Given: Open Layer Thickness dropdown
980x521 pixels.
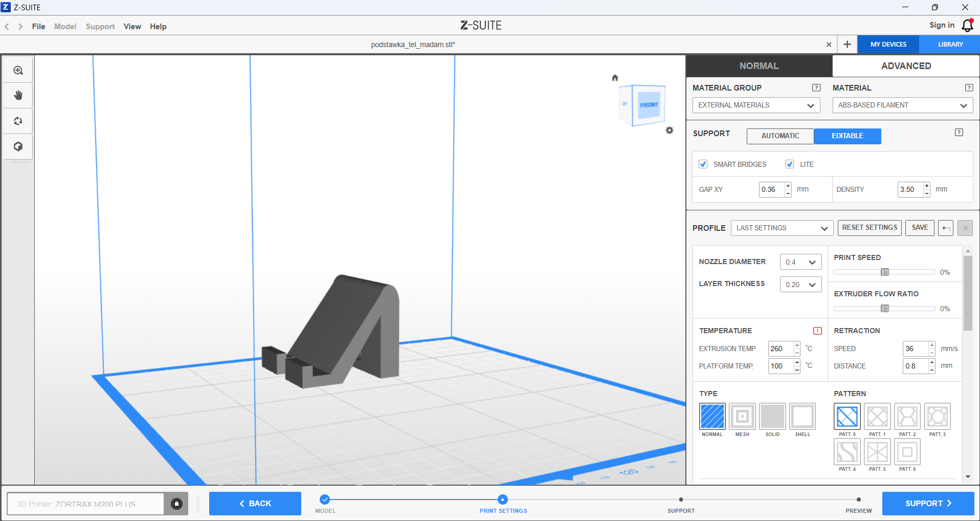Looking at the screenshot, I should [x=800, y=285].
